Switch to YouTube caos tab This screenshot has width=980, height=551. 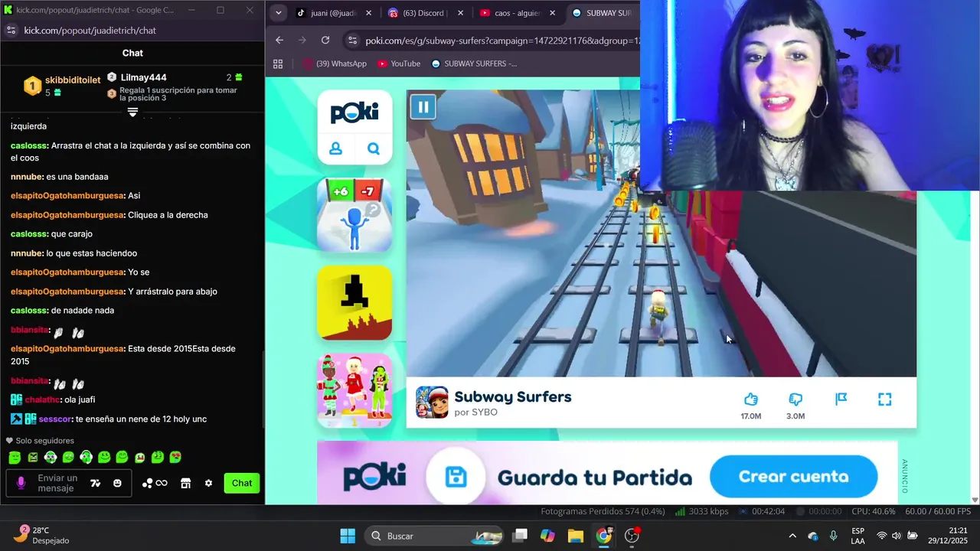click(517, 13)
